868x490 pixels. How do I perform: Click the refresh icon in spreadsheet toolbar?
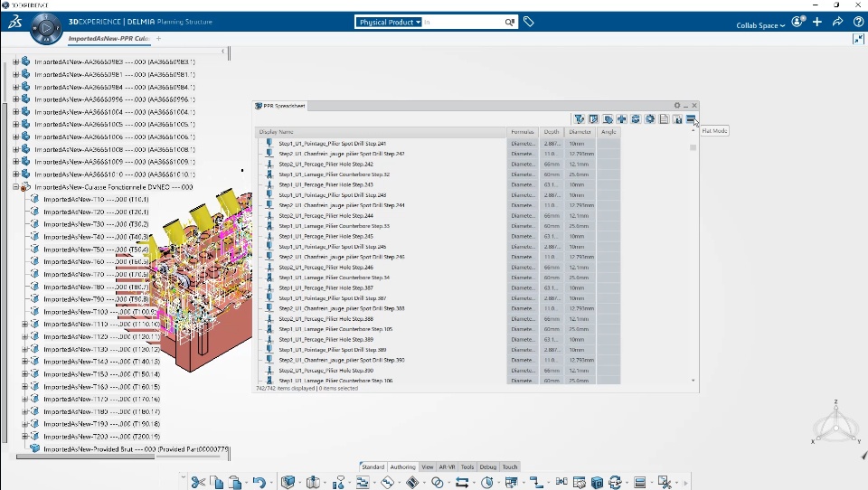(636, 119)
